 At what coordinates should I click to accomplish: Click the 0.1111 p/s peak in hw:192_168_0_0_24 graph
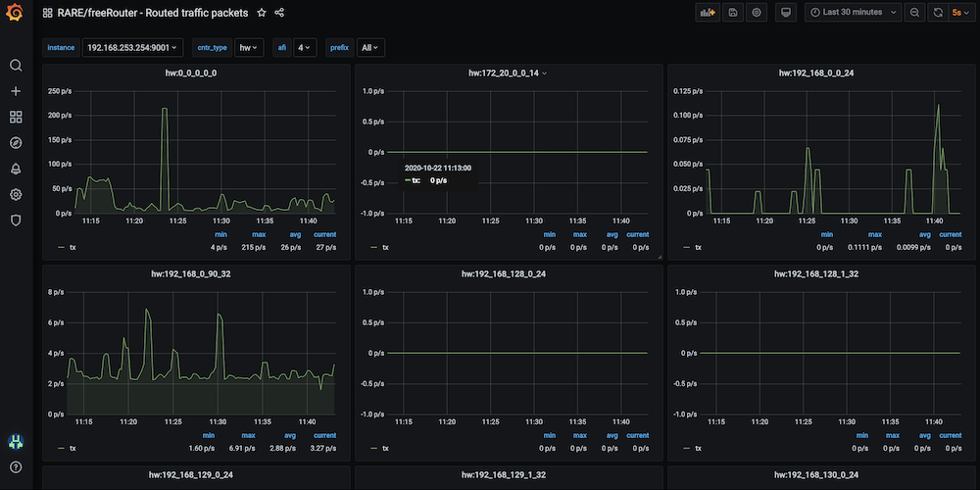pos(938,105)
